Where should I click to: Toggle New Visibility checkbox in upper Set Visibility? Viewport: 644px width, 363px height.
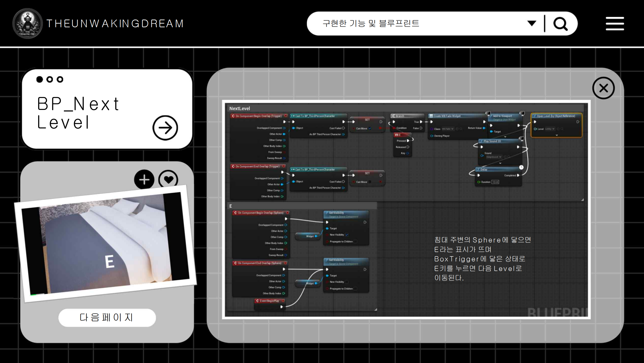click(347, 235)
